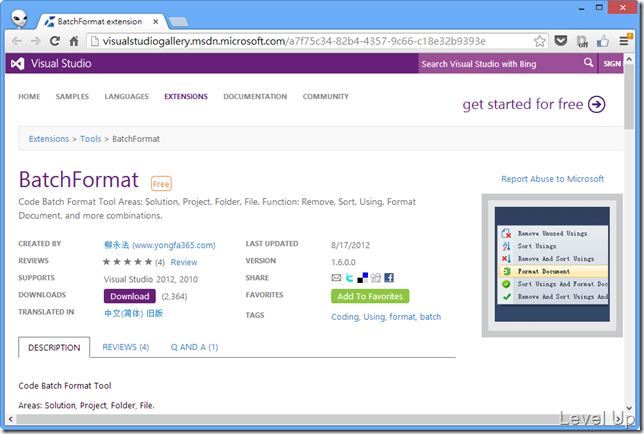This screenshot has height=434, width=644.
Task: Select the DESCRIPTION tab
Action: (54, 347)
